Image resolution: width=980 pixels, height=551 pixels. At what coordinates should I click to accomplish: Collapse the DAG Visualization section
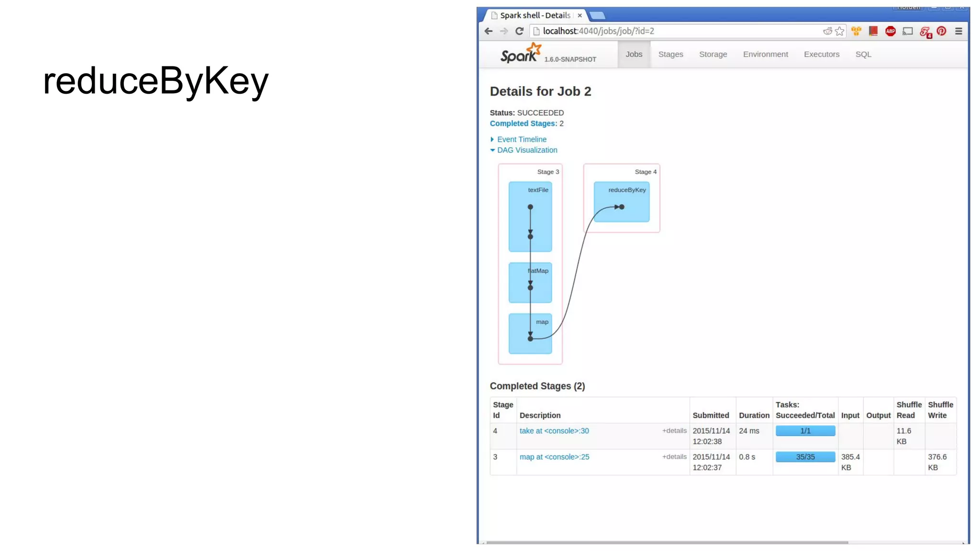click(526, 150)
